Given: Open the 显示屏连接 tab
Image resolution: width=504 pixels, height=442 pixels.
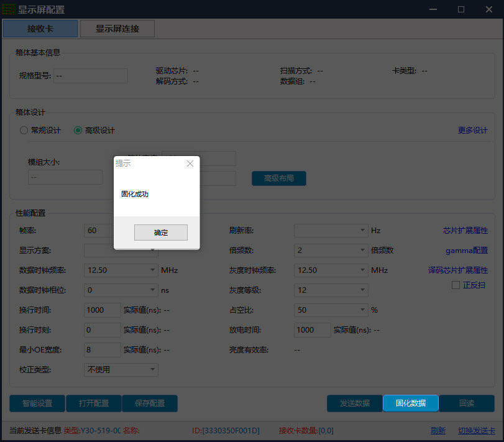Looking at the screenshot, I should [117, 29].
